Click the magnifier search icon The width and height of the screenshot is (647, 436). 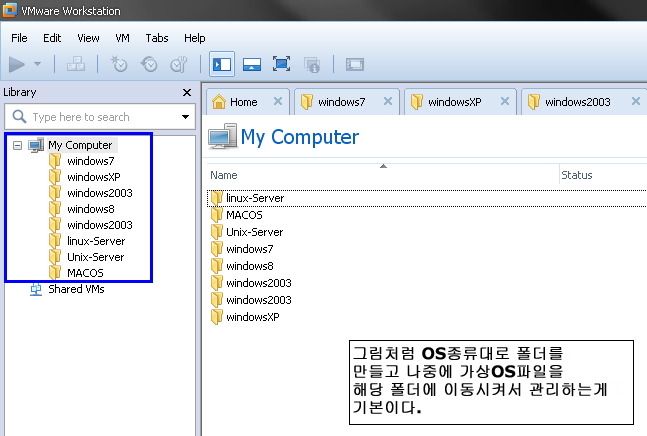(x=19, y=117)
